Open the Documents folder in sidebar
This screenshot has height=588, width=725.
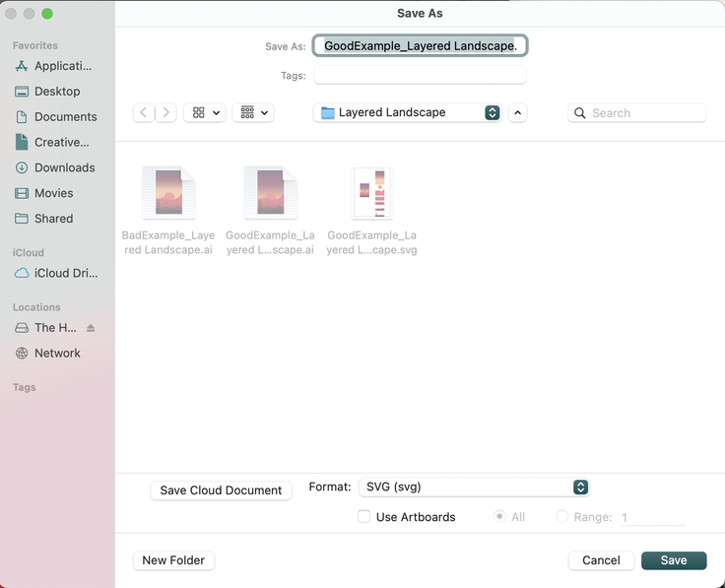(55, 117)
